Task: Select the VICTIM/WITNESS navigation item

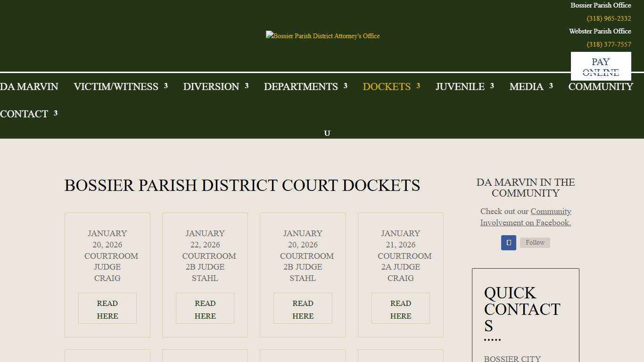Action: tap(116, 86)
